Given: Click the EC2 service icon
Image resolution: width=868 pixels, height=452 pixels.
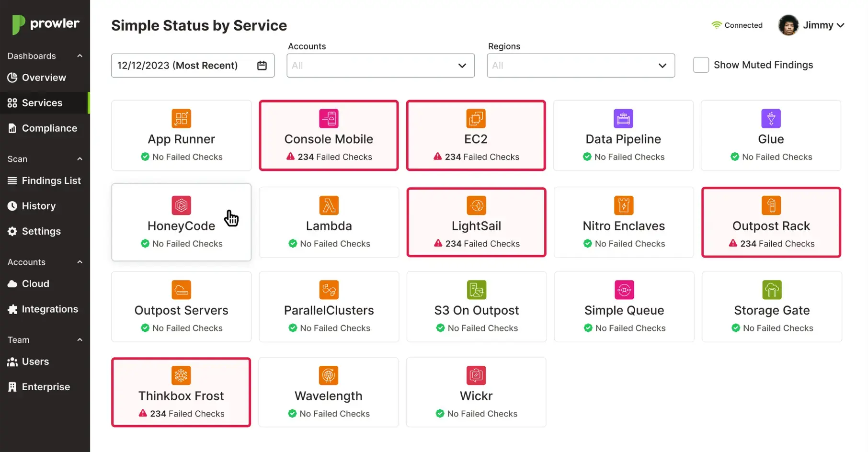Looking at the screenshot, I should (x=476, y=119).
